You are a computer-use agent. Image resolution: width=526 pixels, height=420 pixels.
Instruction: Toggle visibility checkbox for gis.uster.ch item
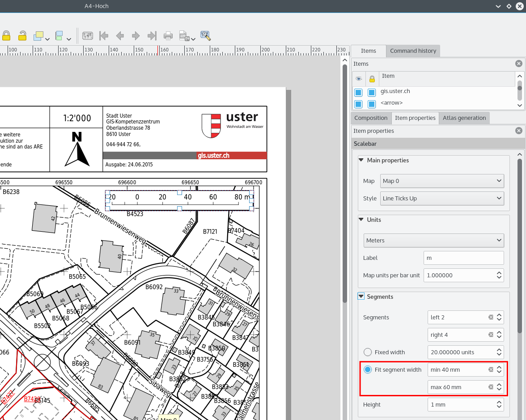point(358,93)
